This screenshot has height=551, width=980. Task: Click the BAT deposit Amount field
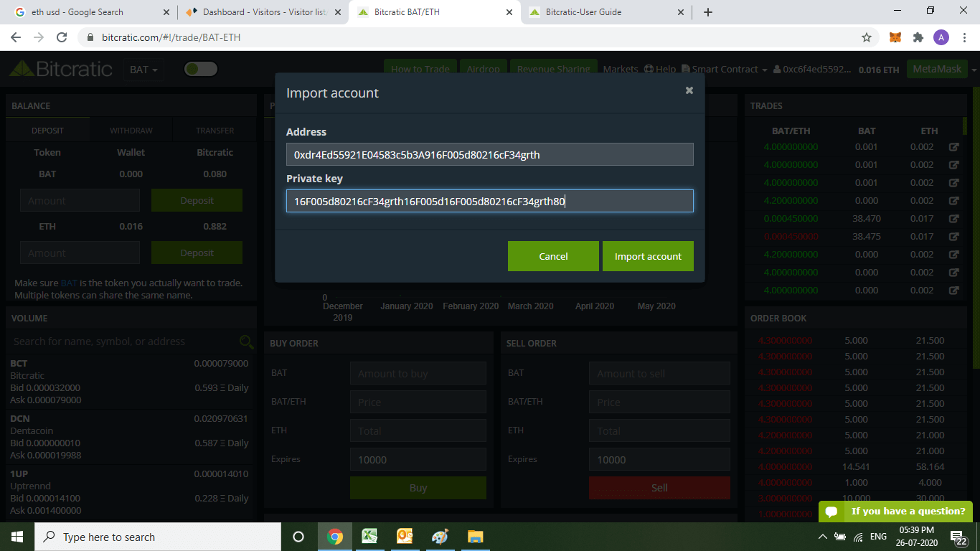pyautogui.click(x=80, y=201)
